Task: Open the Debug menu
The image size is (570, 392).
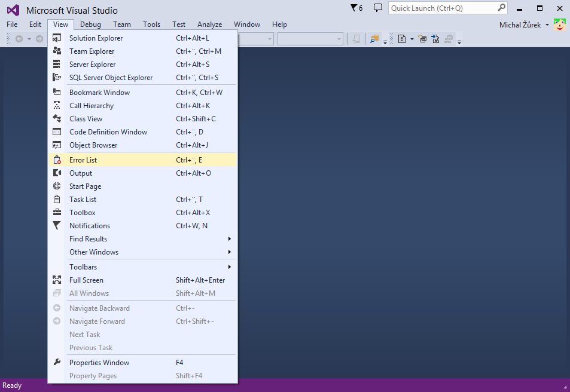Action: [x=91, y=24]
